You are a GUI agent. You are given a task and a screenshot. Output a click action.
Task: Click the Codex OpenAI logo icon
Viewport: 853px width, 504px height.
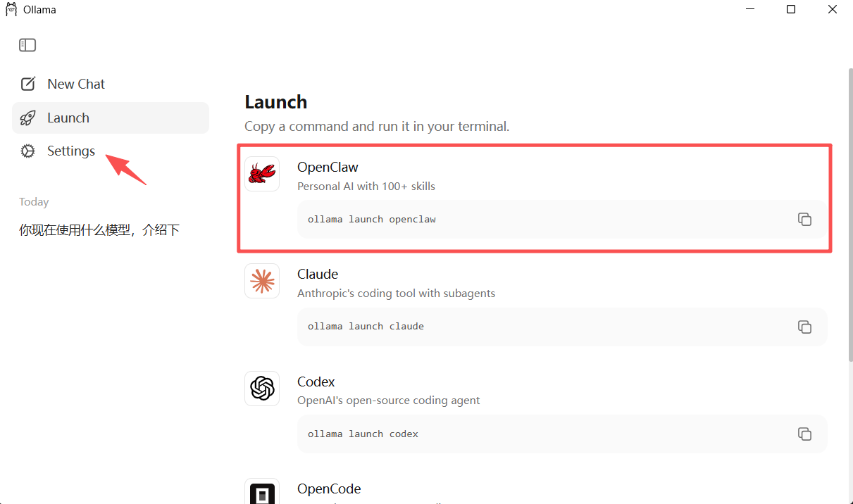(x=262, y=389)
